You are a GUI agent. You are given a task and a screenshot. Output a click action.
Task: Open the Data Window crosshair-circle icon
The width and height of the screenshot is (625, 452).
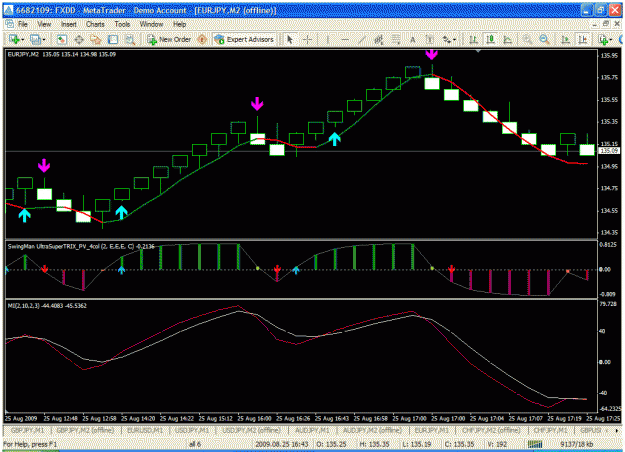tap(79, 39)
